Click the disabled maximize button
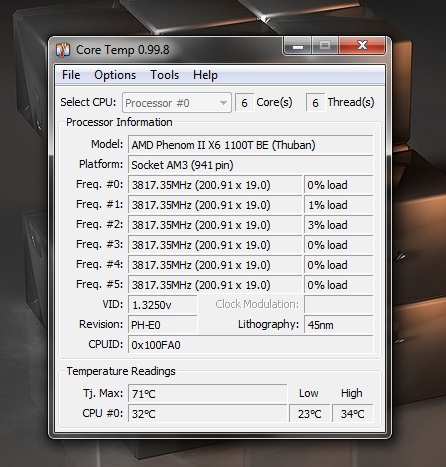 pyautogui.click(x=325, y=46)
